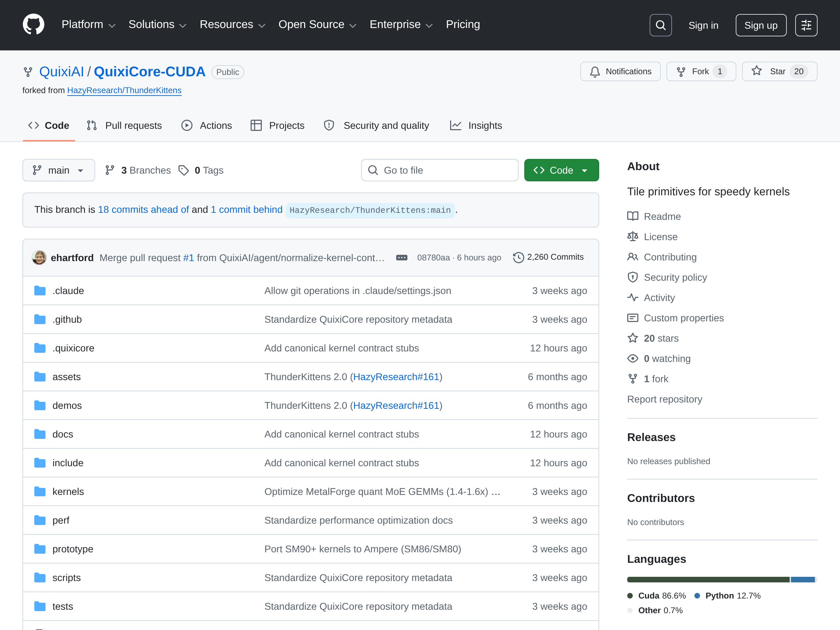Click the tests folder icon
Screen dimensions: 840x630
coord(40,606)
